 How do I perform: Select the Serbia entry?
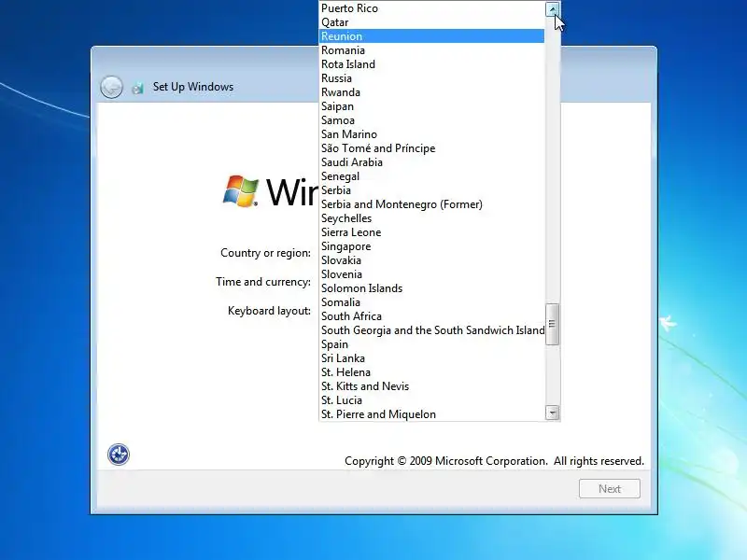[431, 190]
